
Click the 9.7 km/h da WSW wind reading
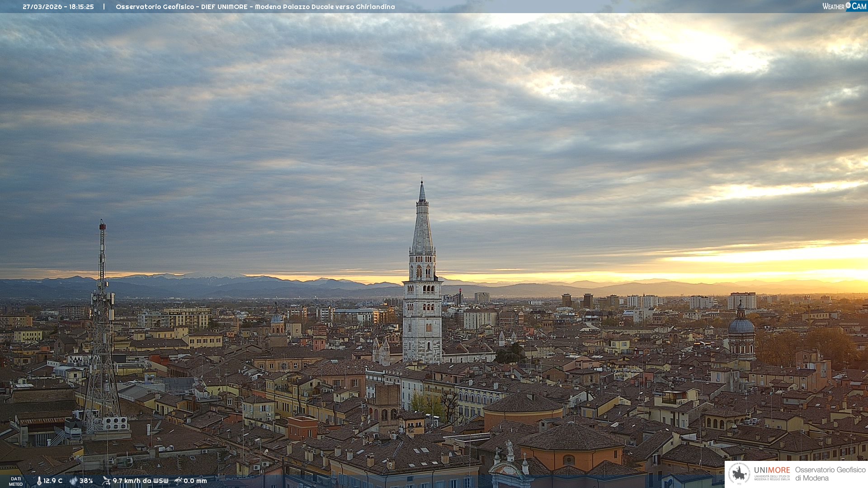click(x=141, y=481)
